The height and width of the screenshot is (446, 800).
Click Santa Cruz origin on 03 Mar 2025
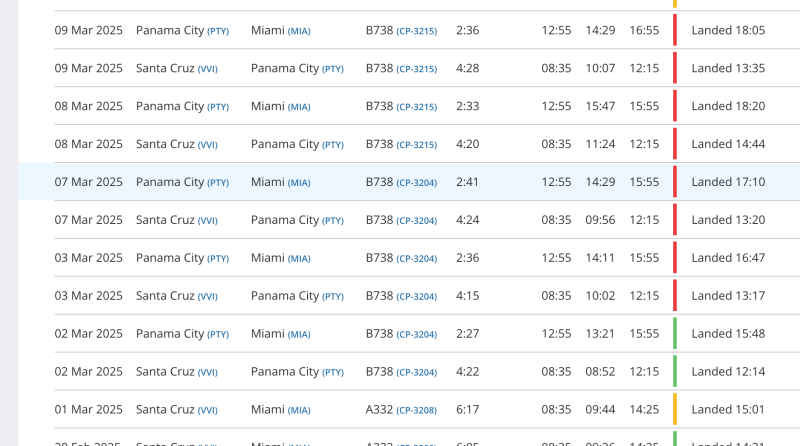tap(165, 296)
